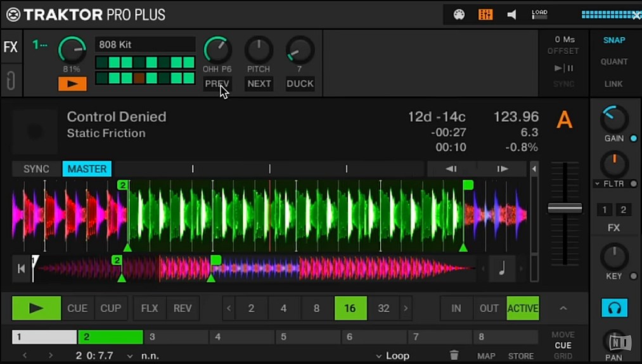The width and height of the screenshot is (642, 364).
Task: Toggle LINK mode
Action: point(613,84)
